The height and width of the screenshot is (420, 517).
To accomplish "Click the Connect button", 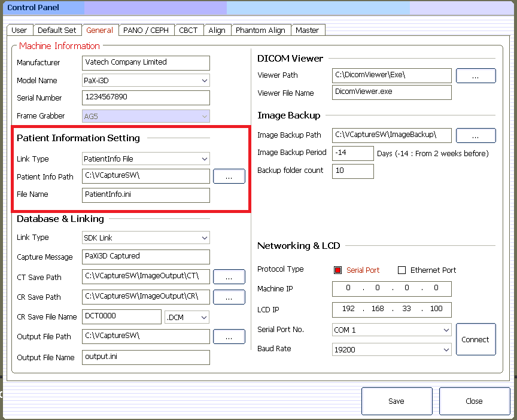I will [476, 339].
